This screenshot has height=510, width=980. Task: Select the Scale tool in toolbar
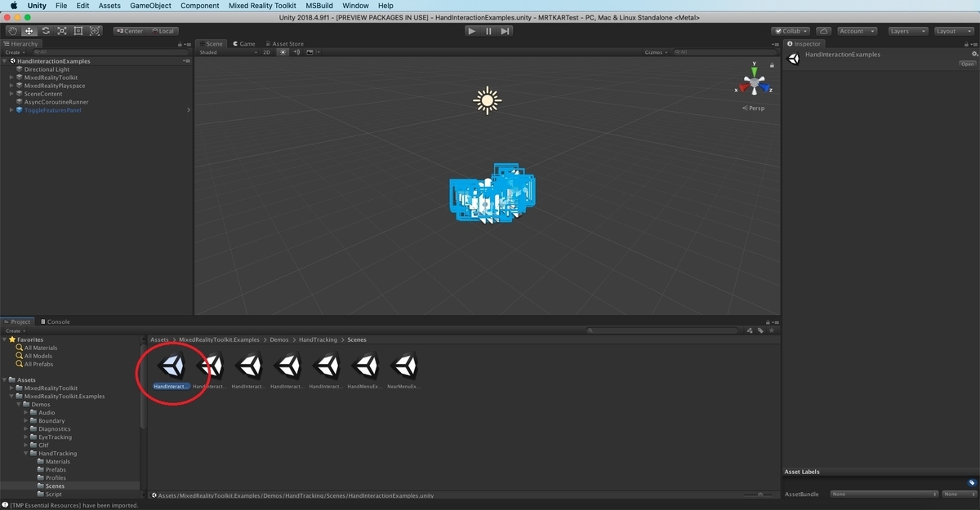[62, 31]
